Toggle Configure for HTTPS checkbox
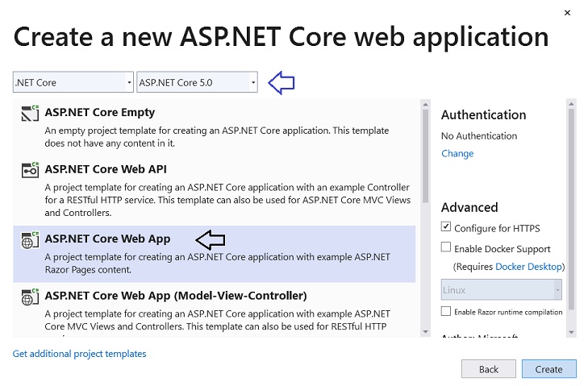 coord(445,226)
